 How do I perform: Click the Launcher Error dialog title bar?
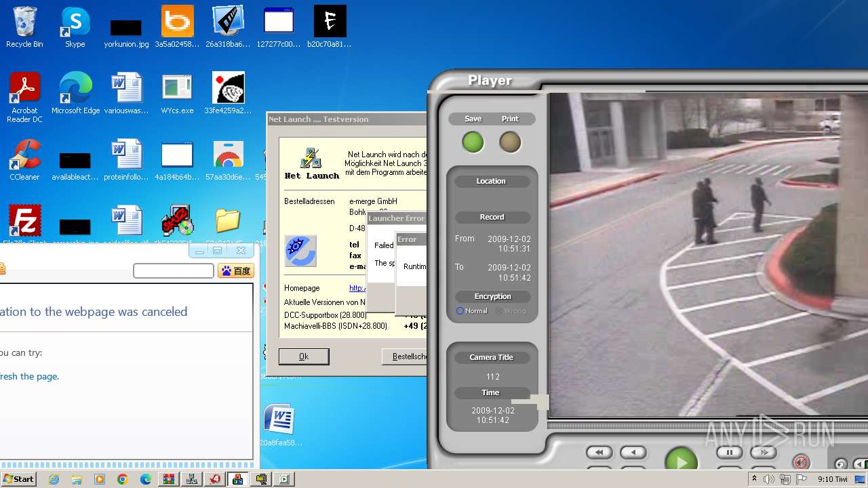(397, 218)
